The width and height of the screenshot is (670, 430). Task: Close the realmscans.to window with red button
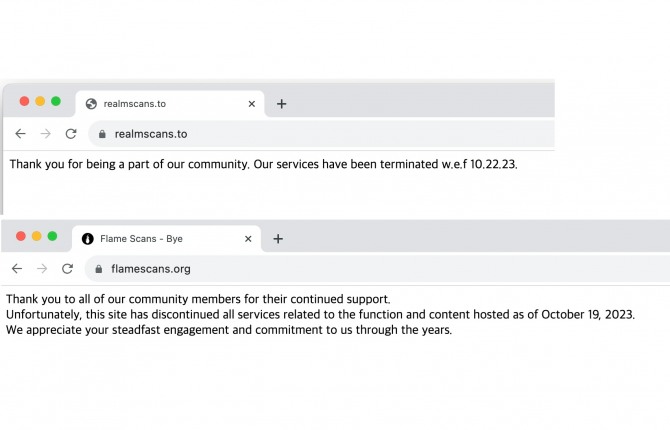tap(24, 101)
